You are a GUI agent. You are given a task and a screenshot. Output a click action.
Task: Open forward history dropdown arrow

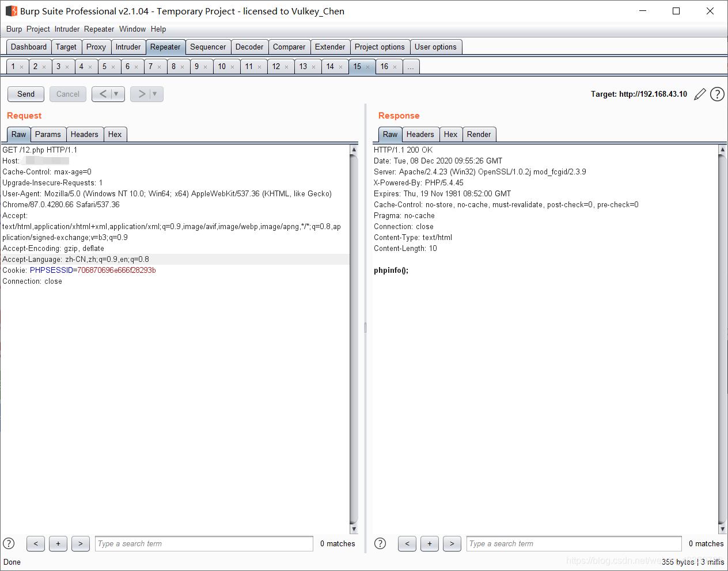coord(156,94)
